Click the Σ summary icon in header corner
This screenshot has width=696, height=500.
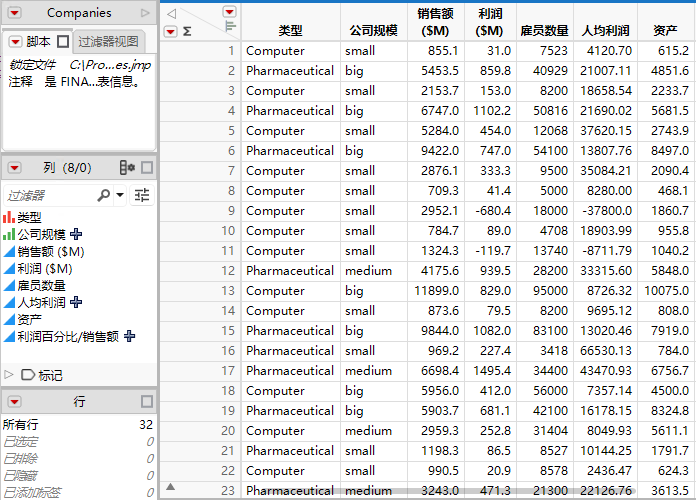pyautogui.click(x=187, y=31)
